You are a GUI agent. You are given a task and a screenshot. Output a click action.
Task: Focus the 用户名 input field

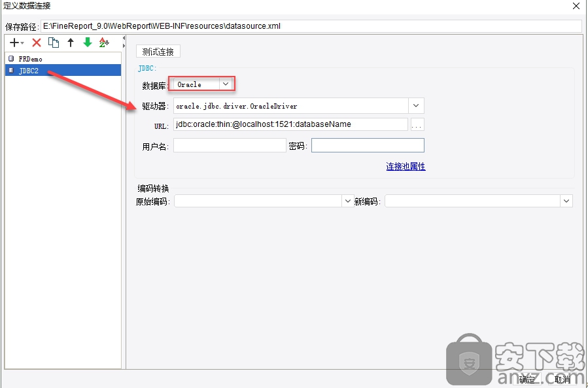click(x=230, y=145)
